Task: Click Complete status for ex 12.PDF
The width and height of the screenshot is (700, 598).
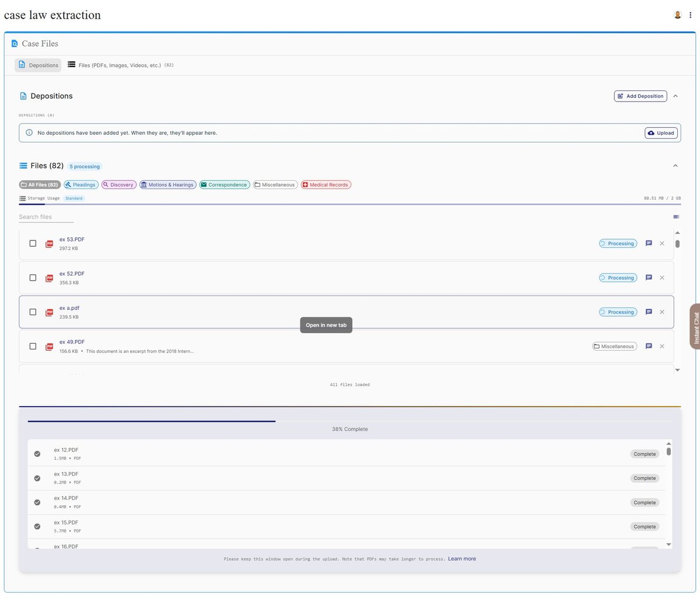Action: 645,454
